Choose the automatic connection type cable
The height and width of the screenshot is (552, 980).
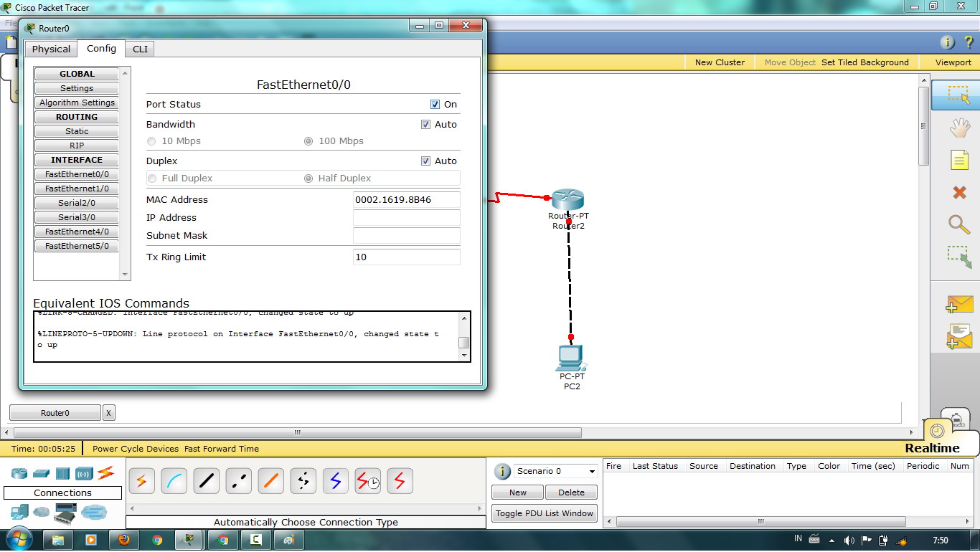pos(141,481)
